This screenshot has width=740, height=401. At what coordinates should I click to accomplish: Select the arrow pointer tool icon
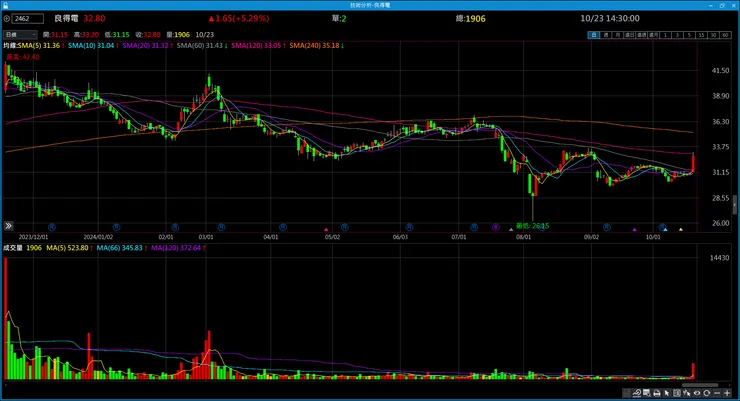(667, 393)
